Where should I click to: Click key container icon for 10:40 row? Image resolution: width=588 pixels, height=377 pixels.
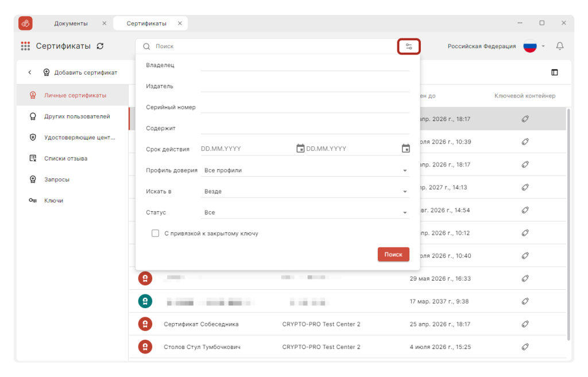pos(525,255)
